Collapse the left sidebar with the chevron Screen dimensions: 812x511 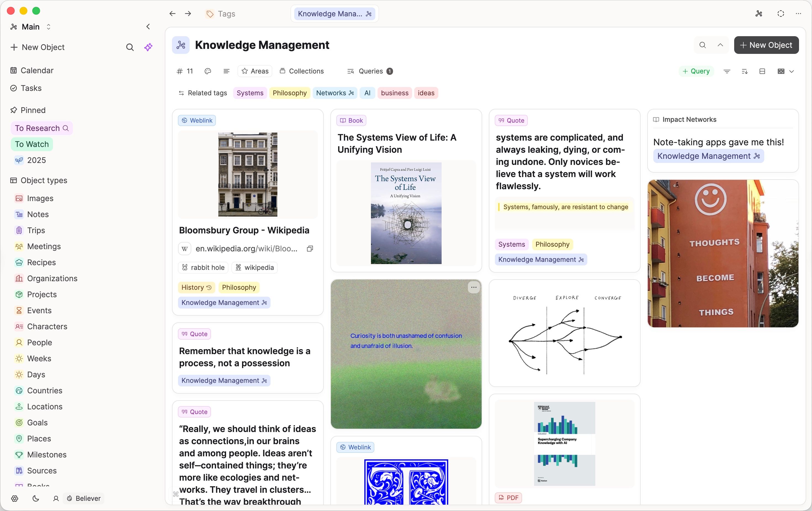pos(148,27)
